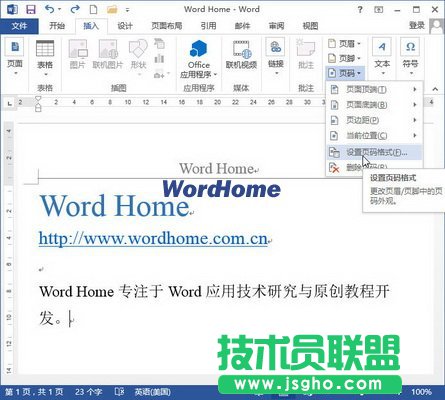The height and width of the screenshot is (400, 445).
Task: Click the paragraph ending with 发。
Action: coord(214,304)
